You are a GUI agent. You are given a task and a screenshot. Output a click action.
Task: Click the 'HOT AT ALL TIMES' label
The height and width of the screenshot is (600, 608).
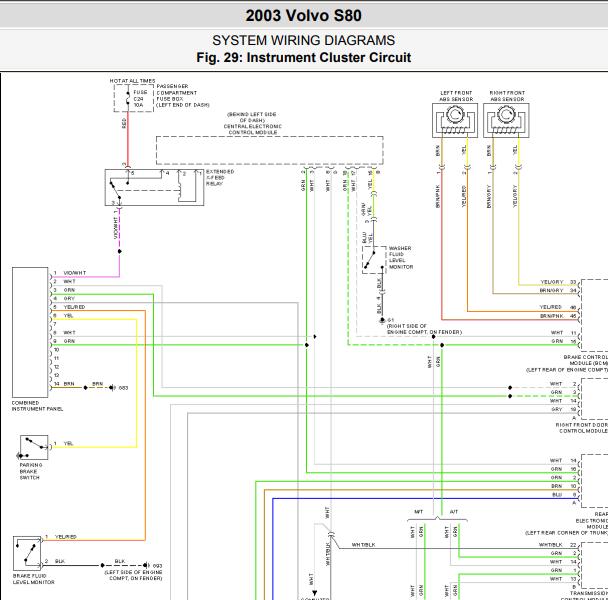coord(132,81)
